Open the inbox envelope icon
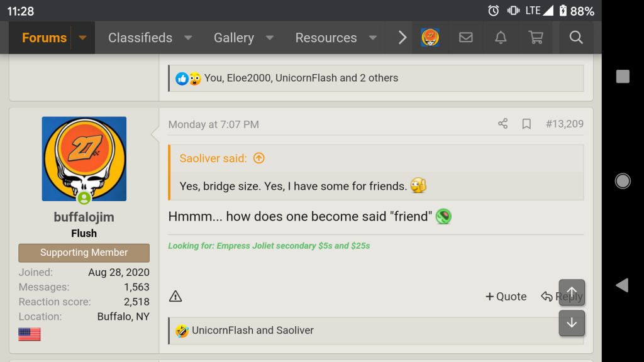Image resolution: width=644 pixels, height=362 pixels. tap(466, 37)
